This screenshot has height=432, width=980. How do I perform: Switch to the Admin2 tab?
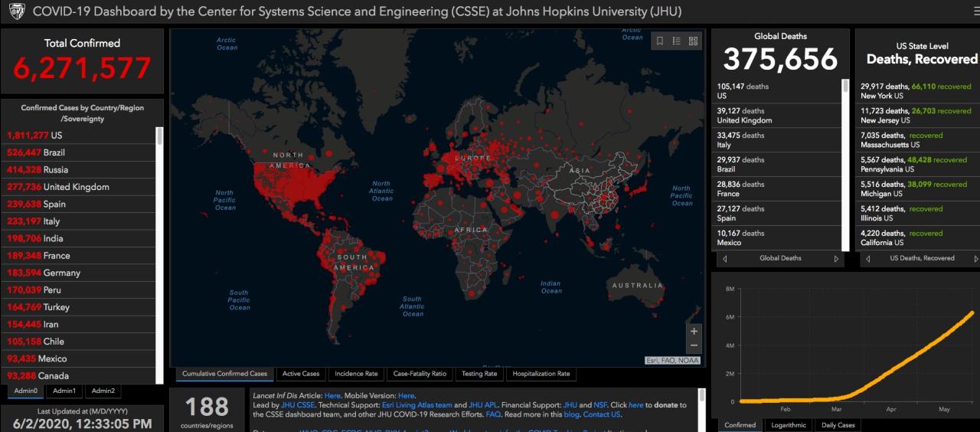[x=103, y=391]
